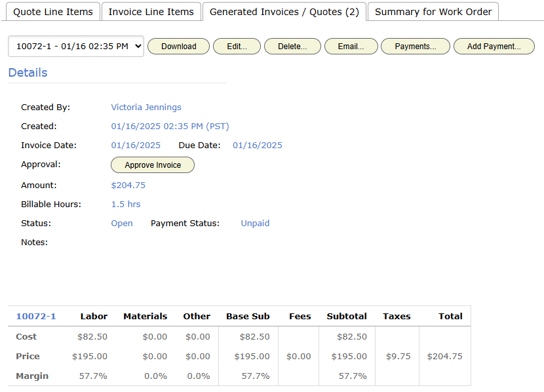Click the Billable Hours value 1.5 hrs
Screen dimensions: 544x392
126,205
